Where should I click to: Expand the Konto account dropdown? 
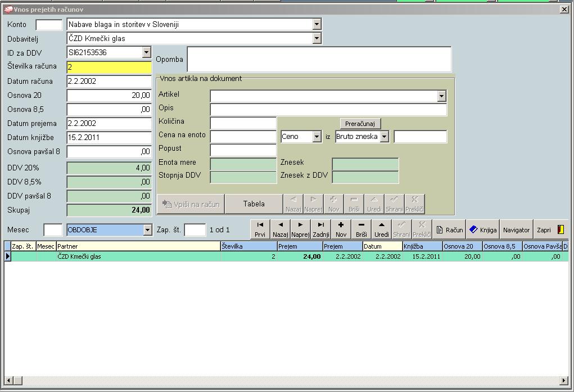[317, 24]
